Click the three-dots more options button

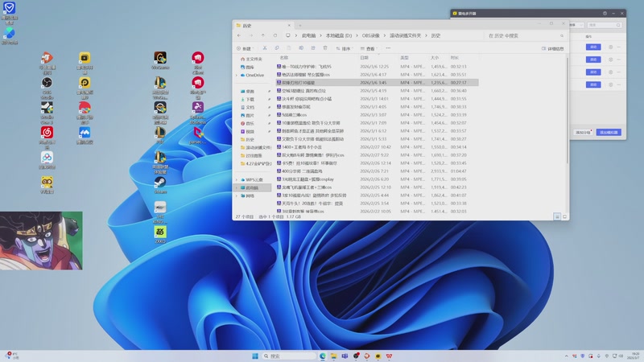pyautogui.click(x=387, y=49)
